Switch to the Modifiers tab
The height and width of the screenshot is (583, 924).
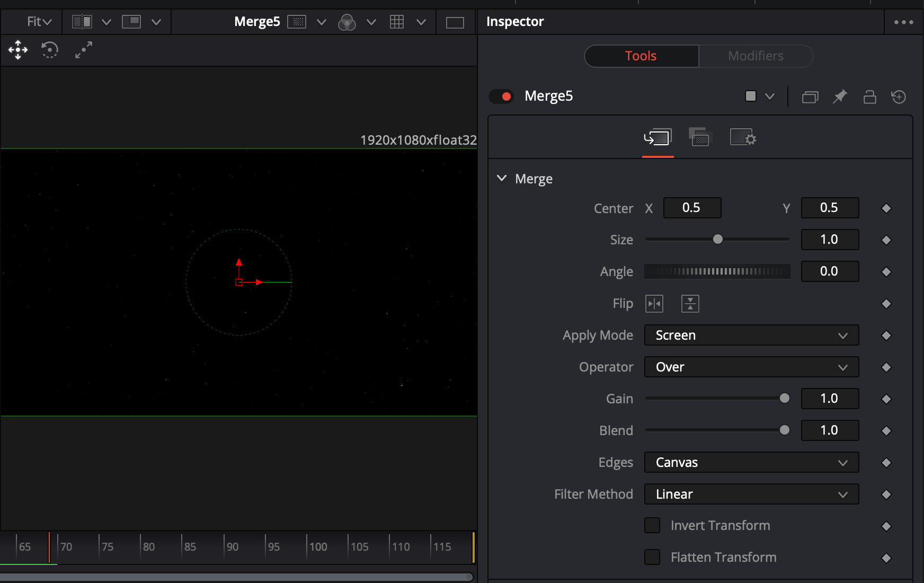[x=756, y=56]
